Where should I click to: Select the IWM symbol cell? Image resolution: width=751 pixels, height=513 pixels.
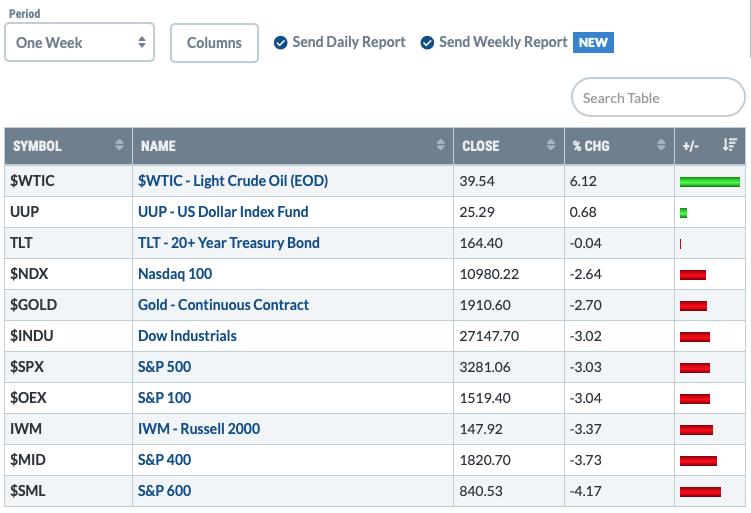[68, 429]
